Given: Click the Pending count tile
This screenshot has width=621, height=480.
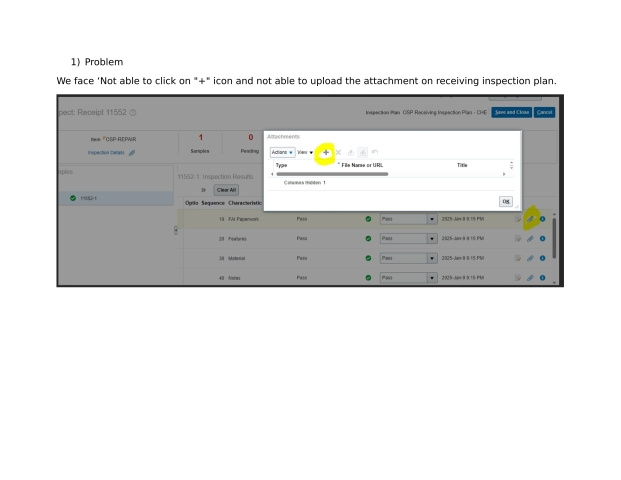Looking at the screenshot, I should (x=250, y=144).
